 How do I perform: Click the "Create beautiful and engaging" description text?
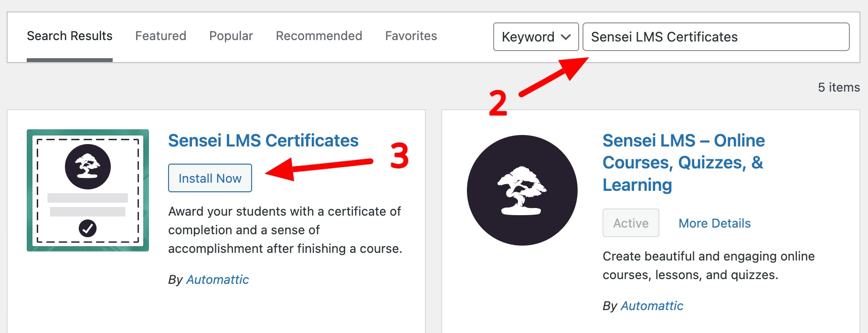click(x=708, y=265)
